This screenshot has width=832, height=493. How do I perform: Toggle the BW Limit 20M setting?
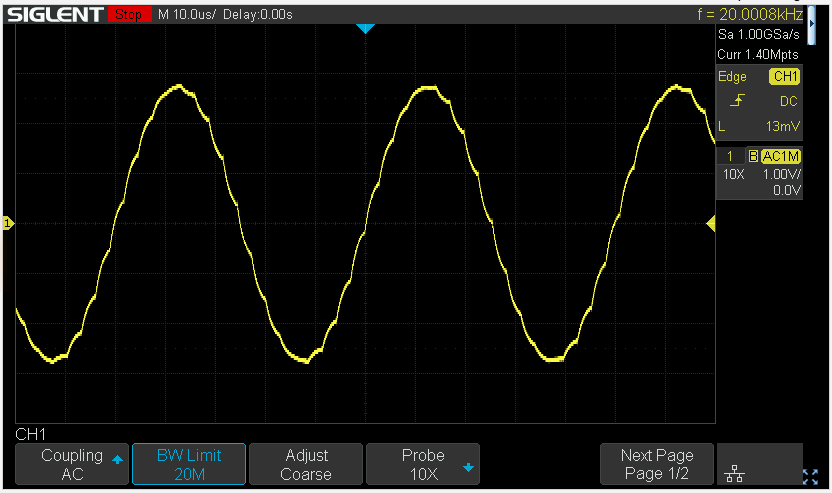pyautogui.click(x=189, y=464)
